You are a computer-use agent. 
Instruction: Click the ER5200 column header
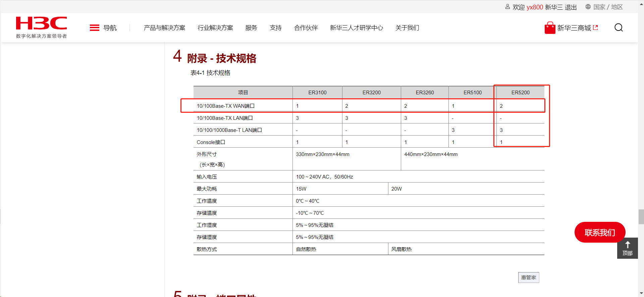pyautogui.click(x=521, y=93)
